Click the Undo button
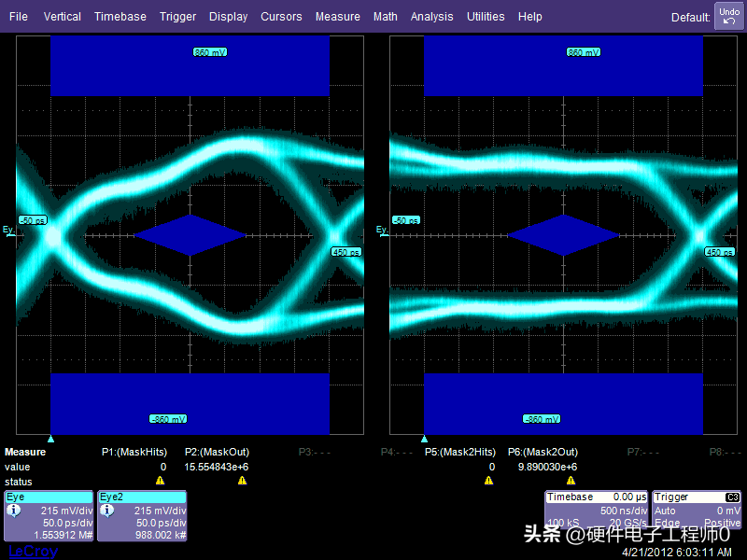Viewport: 747px width, 560px height. click(729, 16)
